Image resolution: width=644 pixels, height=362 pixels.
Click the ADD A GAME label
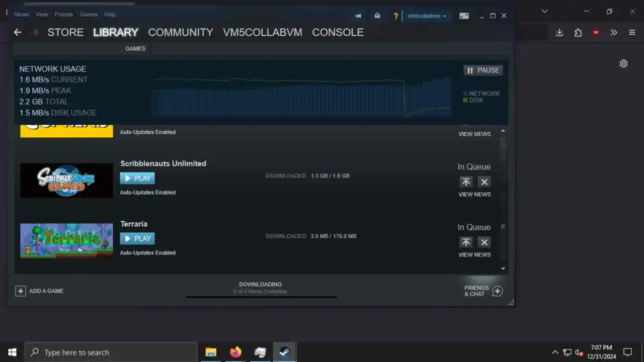point(46,291)
